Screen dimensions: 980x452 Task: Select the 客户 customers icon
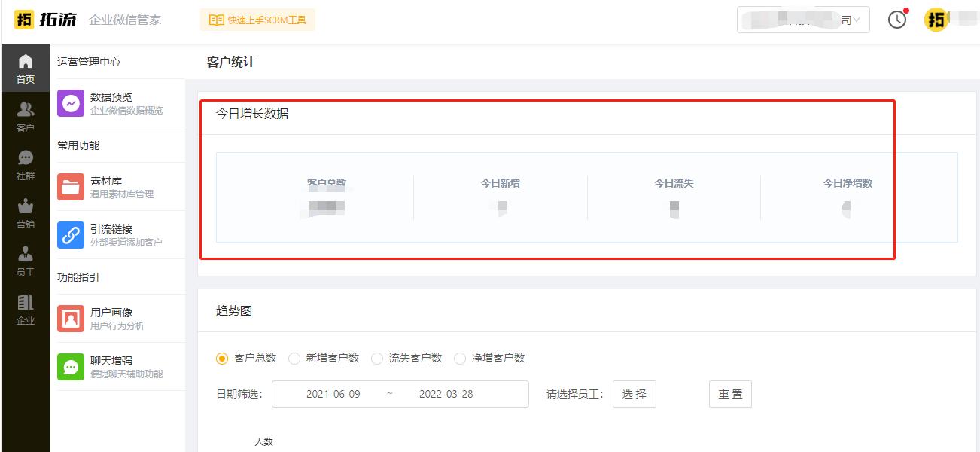click(25, 109)
